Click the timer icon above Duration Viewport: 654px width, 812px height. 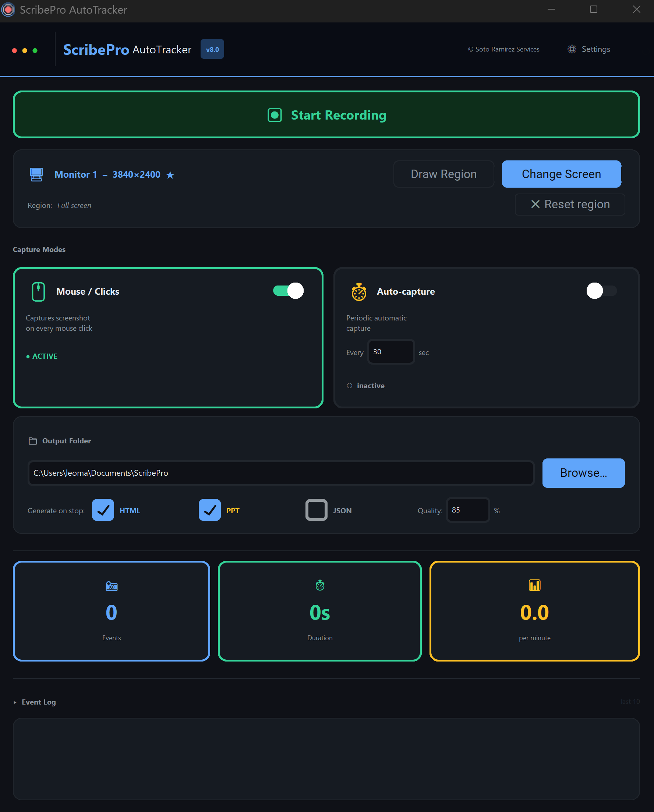[x=320, y=585]
